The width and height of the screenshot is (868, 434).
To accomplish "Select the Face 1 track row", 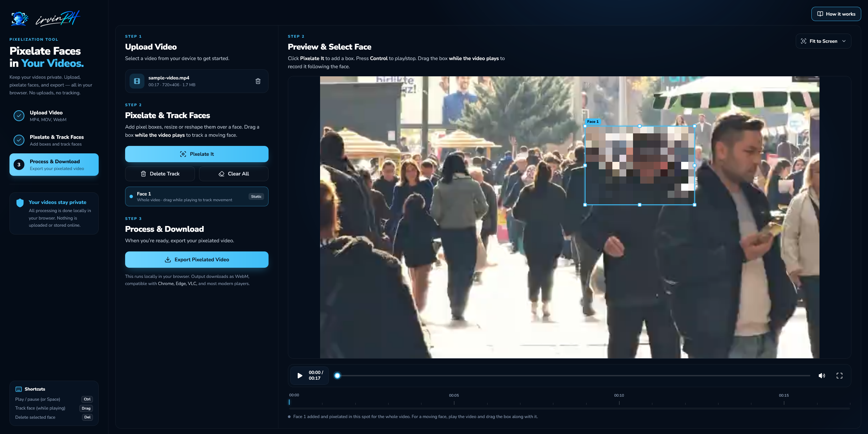I will click(x=197, y=196).
